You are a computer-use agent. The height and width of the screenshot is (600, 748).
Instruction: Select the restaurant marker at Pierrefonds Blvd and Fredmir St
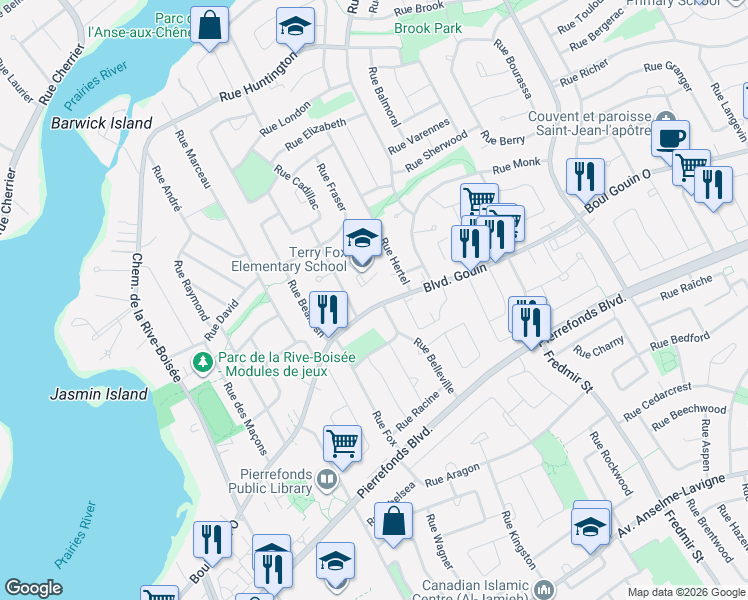click(x=531, y=323)
